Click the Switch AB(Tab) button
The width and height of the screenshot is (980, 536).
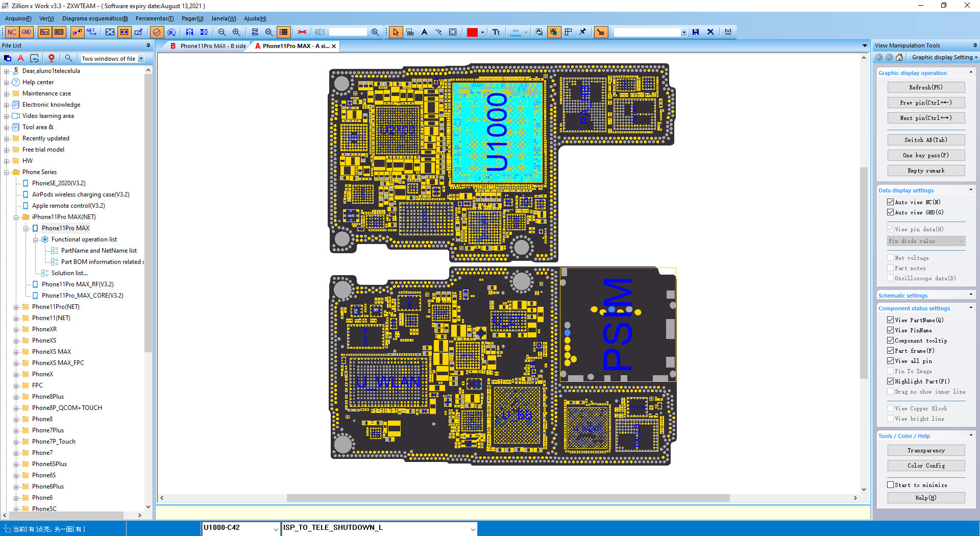click(926, 140)
